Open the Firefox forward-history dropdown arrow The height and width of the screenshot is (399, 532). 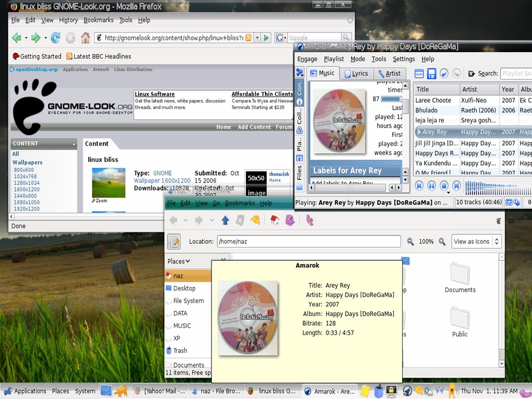(x=46, y=37)
